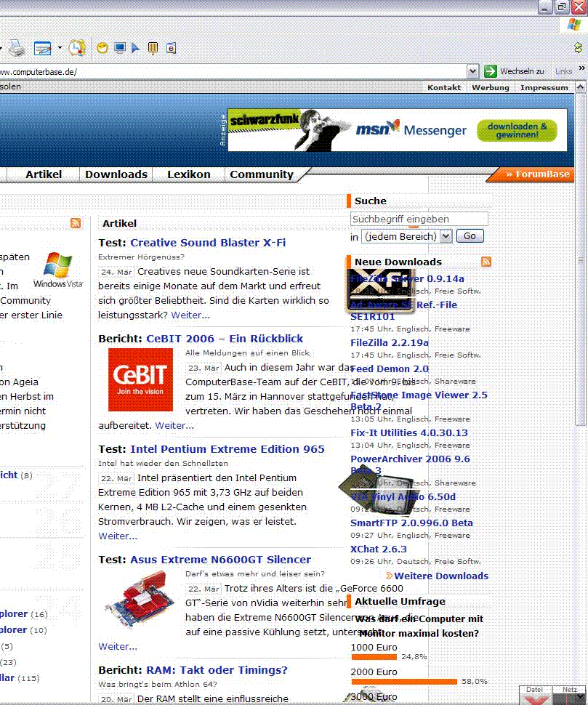Click the downloaden & gewinnen banner button
The width and height of the screenshot is (588, 705).
517,130
